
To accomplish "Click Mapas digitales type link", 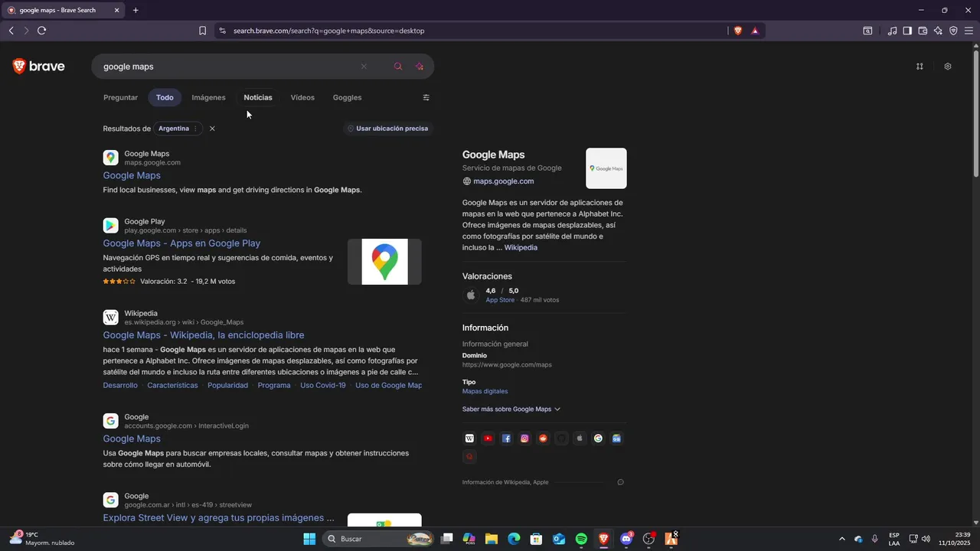I will pyautogui.click(x=485, y=391).
